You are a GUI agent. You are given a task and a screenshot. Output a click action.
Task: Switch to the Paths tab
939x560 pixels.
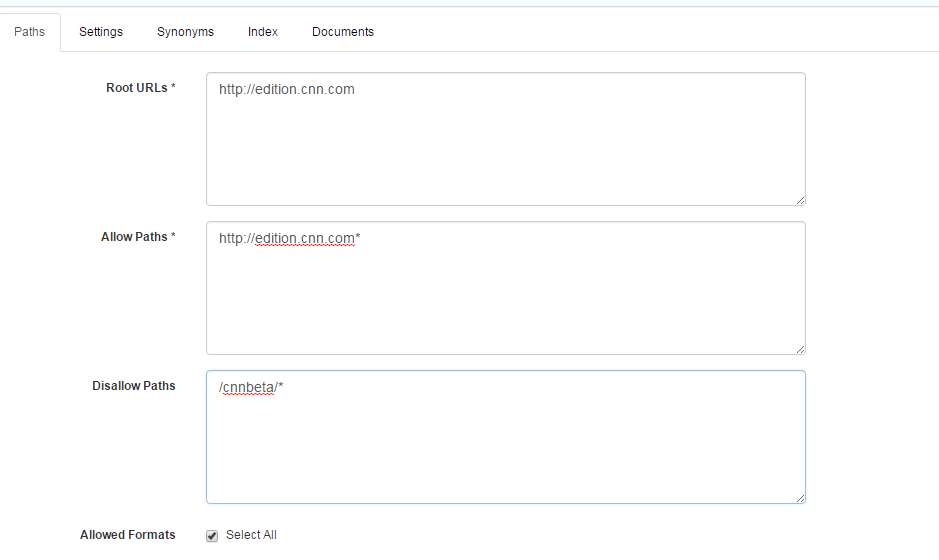(29, 32)
